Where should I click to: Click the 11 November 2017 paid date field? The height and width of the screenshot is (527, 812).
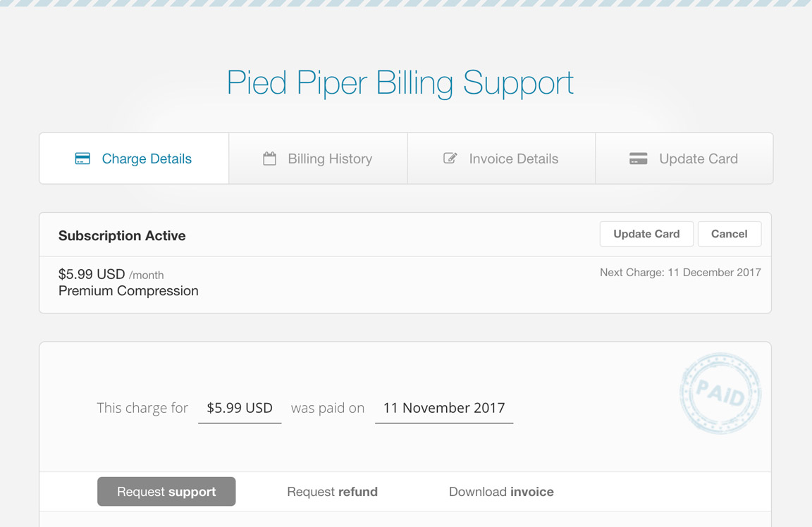coord(444,409)
